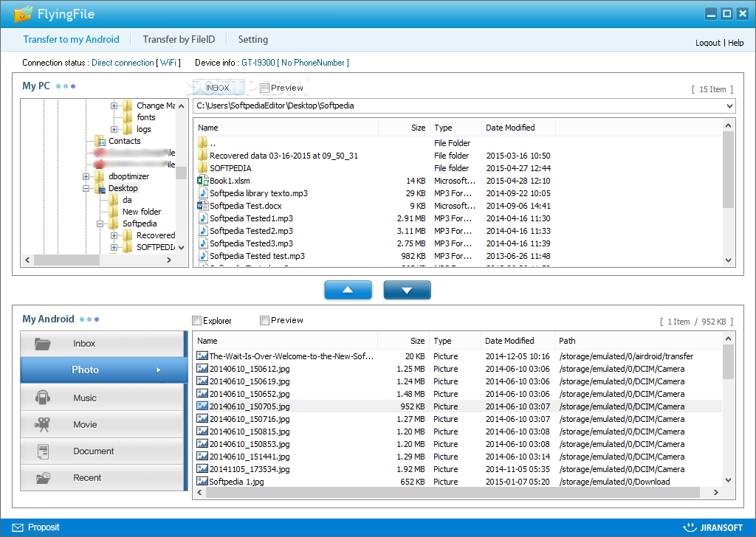Image resolution: width=756 pixels, height=537 pixels.
Task: Expand the Recovered folder node
Action: pyautogui.click(x=114, y=235)
